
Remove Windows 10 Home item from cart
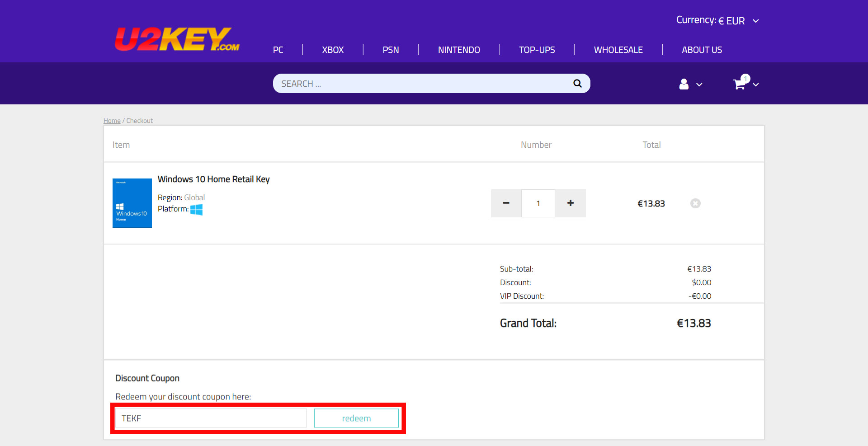(x=695, y=203)
